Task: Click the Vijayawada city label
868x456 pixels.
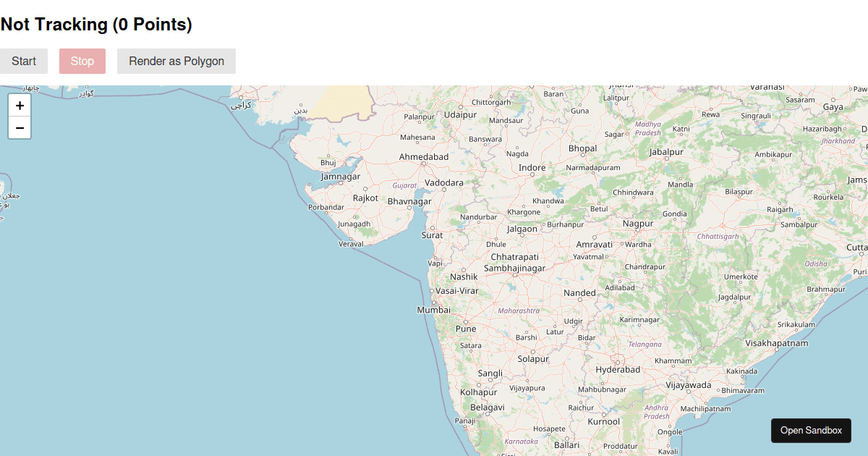Action: pyautogui.click(x=689, y=385)
